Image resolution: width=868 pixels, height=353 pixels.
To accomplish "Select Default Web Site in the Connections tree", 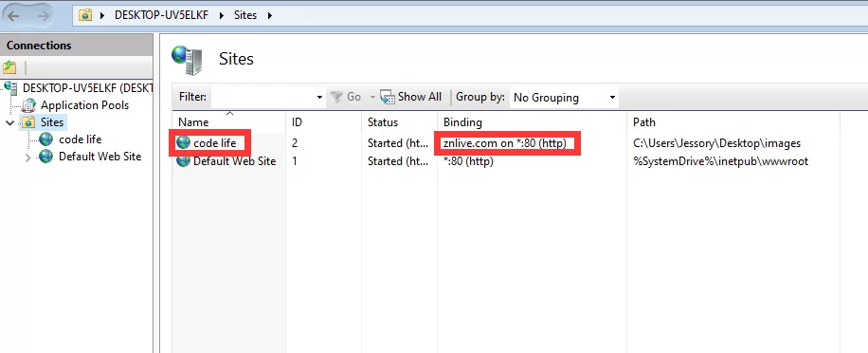I will (100, 157).
